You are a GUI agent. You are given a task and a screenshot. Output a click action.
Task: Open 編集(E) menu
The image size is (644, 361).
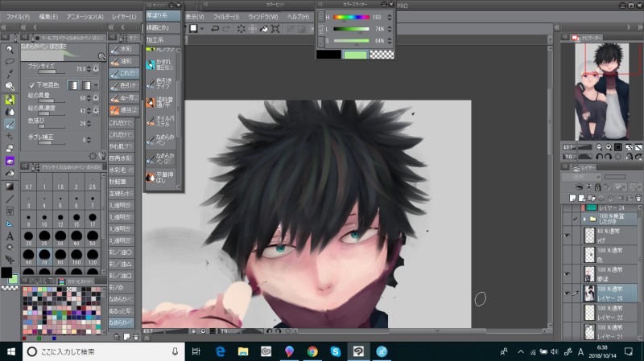pos(48,17)
